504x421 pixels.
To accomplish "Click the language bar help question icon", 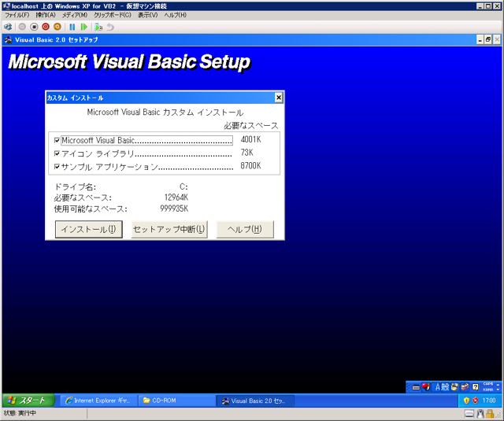I will pos(476,387).
